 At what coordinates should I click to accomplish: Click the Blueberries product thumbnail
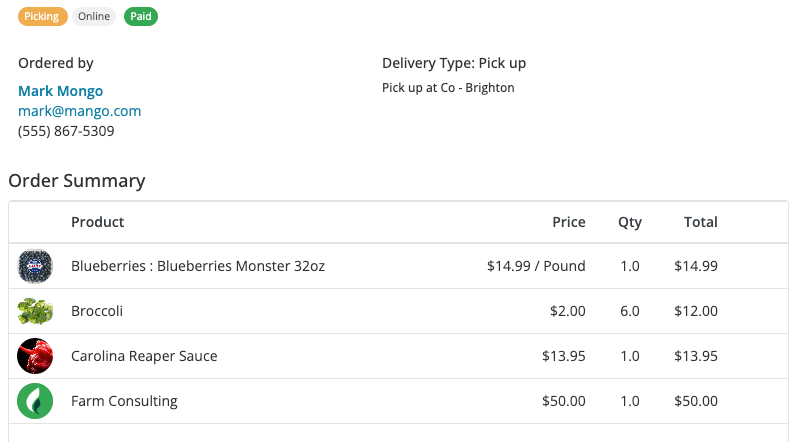[35, 266]
